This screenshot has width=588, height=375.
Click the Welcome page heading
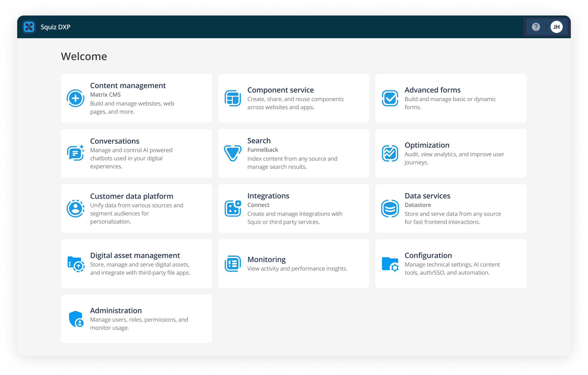pos(84,56)
